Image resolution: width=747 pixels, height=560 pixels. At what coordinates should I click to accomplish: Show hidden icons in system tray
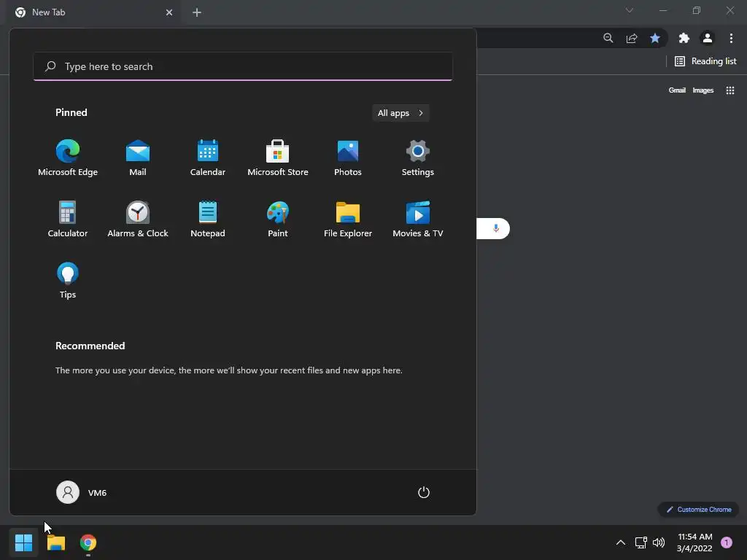(x=621, y=542)
